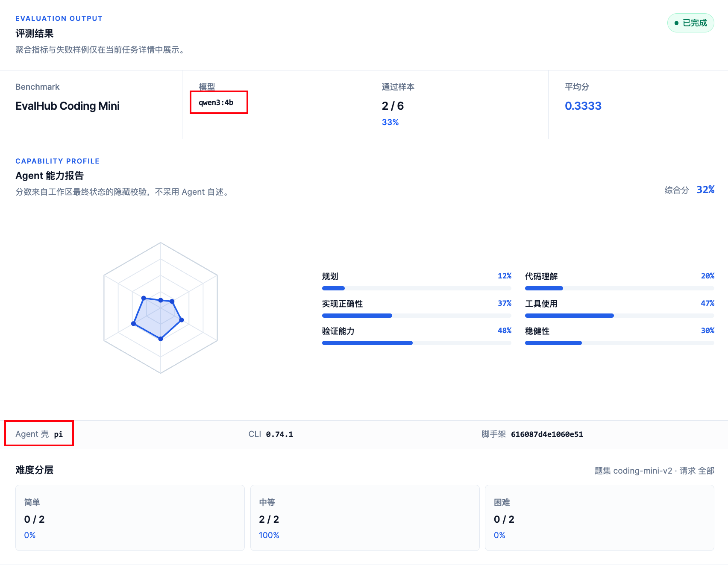The width and height of the screenshot is (728, 568).
Task: Click the 稳健性 progress bar
Action: click(x=619, y=343)
